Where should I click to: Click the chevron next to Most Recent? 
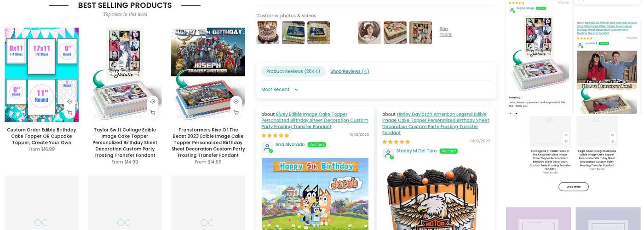coord(296,90)
